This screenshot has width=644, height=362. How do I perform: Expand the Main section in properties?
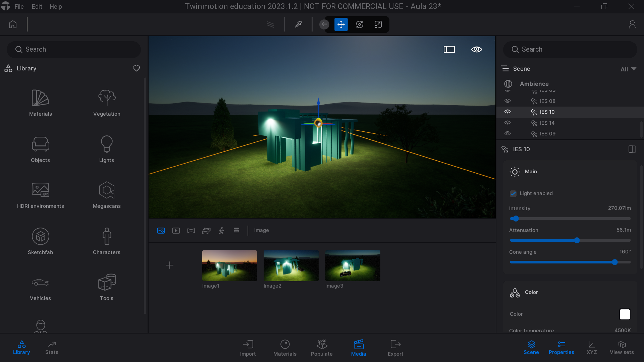coord(531,172)
